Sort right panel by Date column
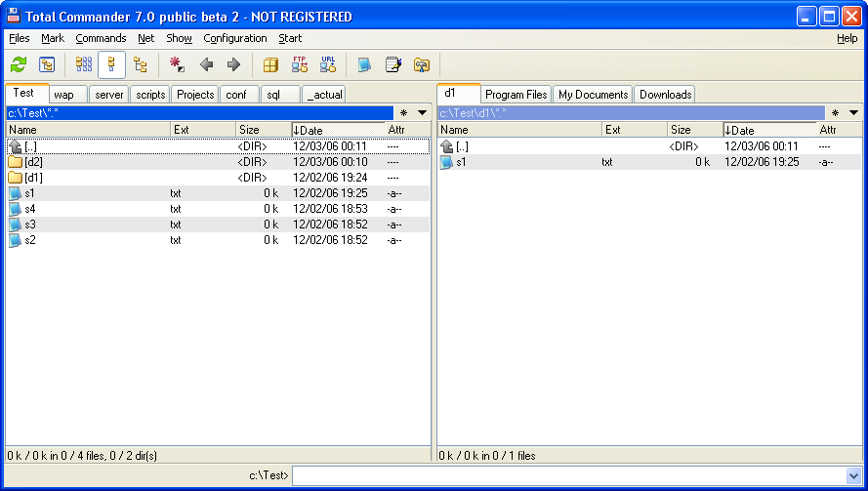Viewport: 868px width, 491px height. [769, 130]
